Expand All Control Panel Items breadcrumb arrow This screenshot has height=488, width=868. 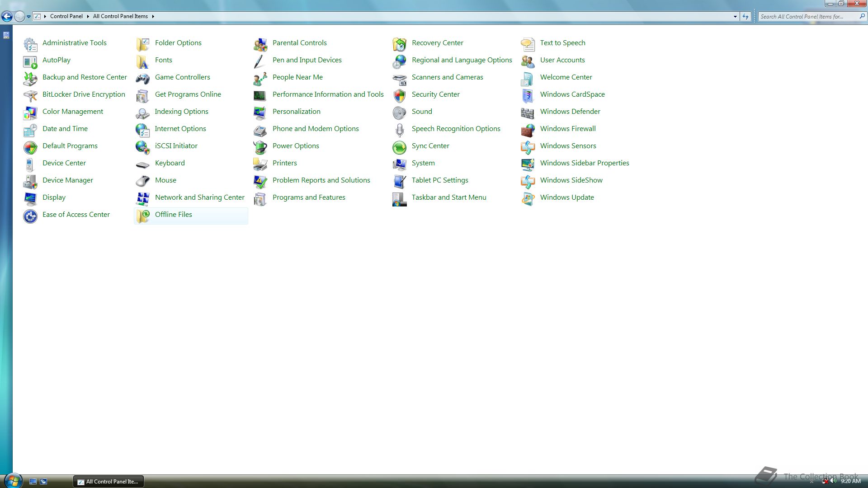[153, 16]
